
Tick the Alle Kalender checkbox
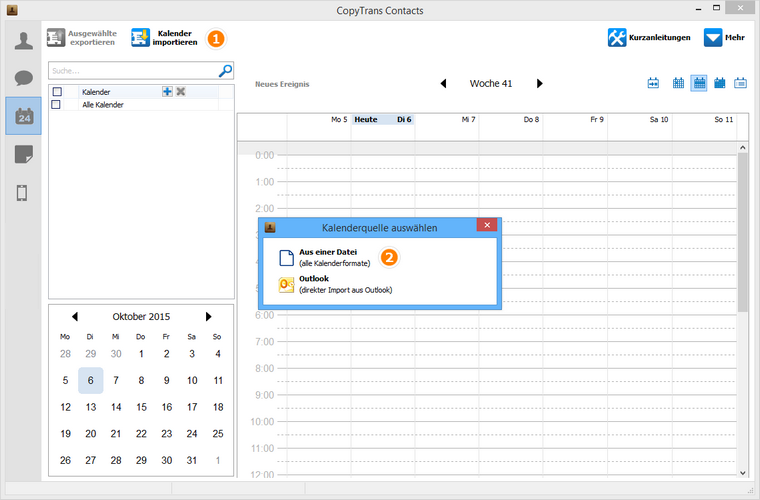56,105
